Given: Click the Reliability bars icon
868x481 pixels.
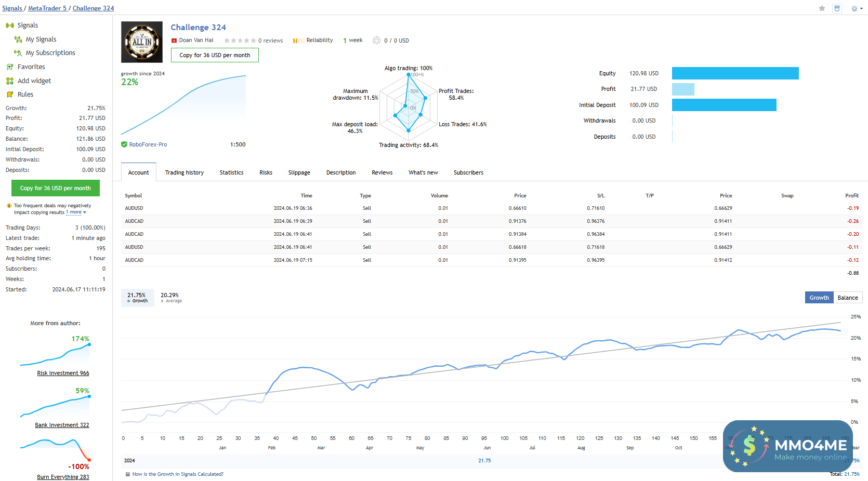Looking at the screenshot, I should pyautogui.click(x=298, y=41).
